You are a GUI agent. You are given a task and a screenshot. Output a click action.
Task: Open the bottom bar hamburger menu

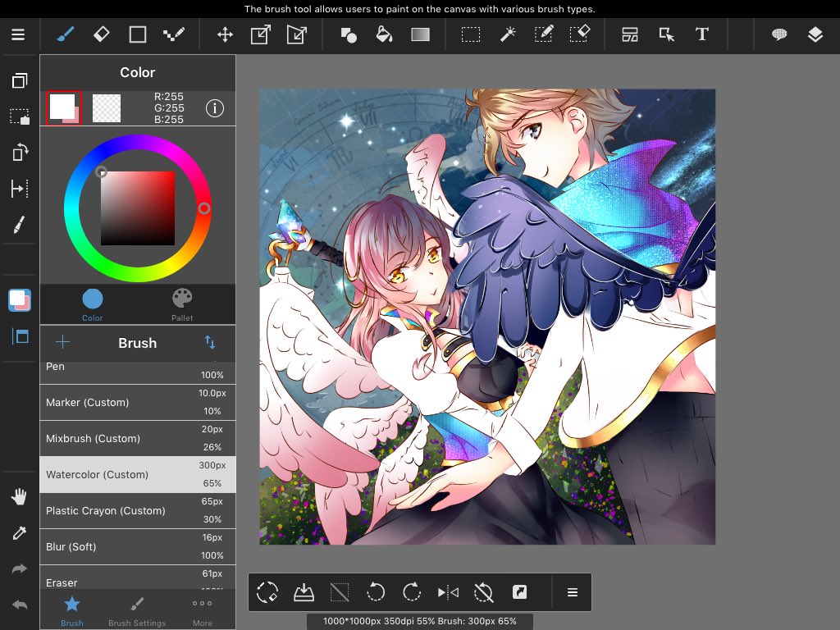572,592
